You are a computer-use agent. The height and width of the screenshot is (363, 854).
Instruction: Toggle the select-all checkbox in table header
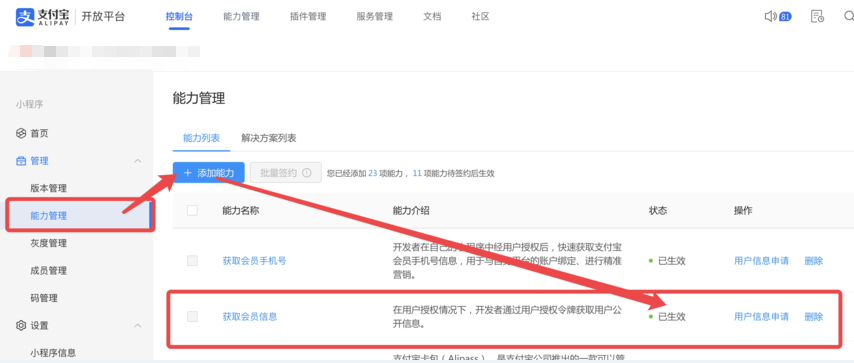tap(192, 210)
